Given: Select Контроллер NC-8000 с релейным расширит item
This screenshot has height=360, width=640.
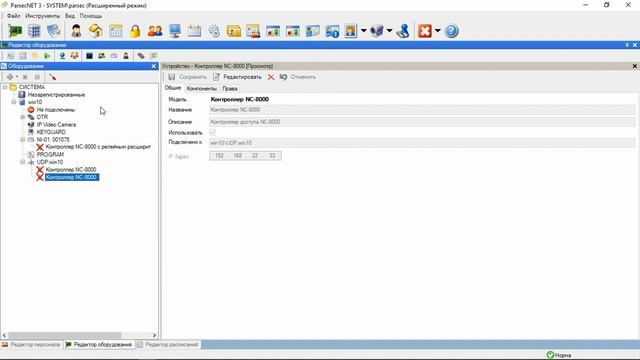Looking at the screenshot, I should point(98,147).
